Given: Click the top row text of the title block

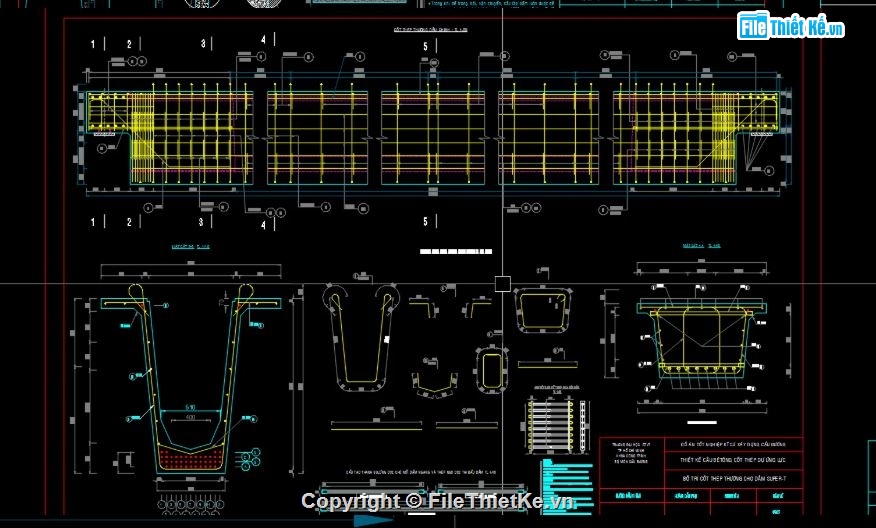Looking at the screenshot, I should (733, 445).
